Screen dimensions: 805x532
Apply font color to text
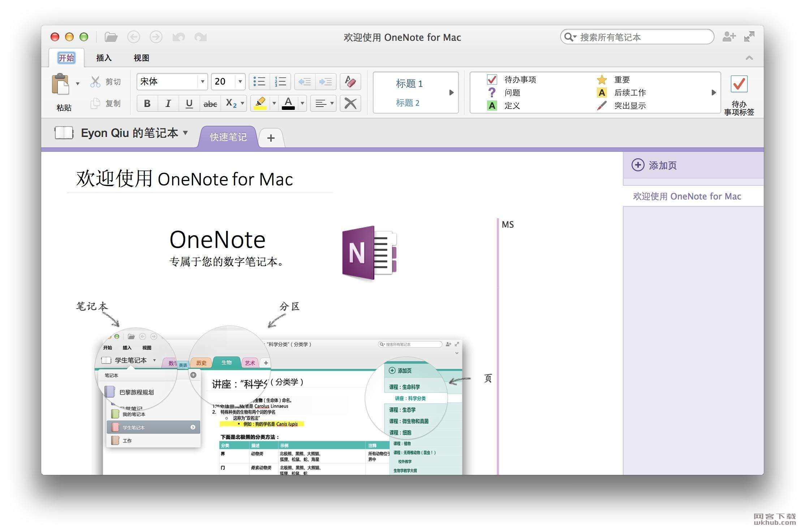point(288,103)
